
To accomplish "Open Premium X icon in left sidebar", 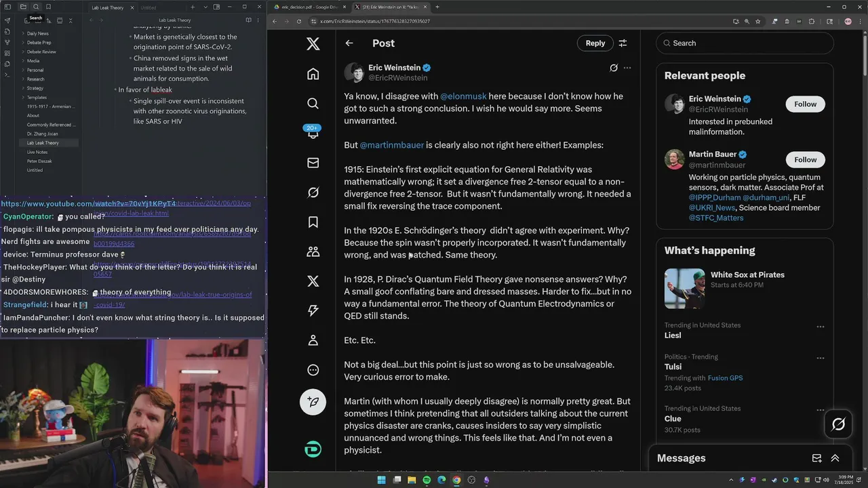I will (313, 281).
